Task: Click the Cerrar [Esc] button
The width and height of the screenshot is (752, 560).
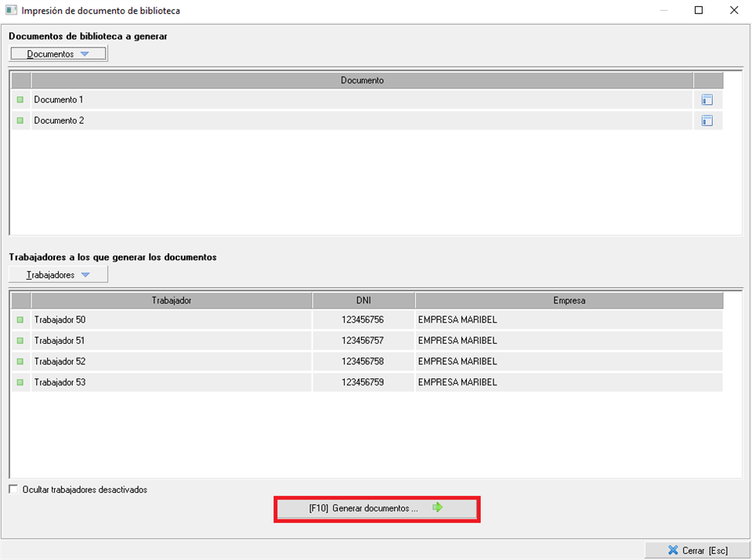Action: [x=697, y=551]
